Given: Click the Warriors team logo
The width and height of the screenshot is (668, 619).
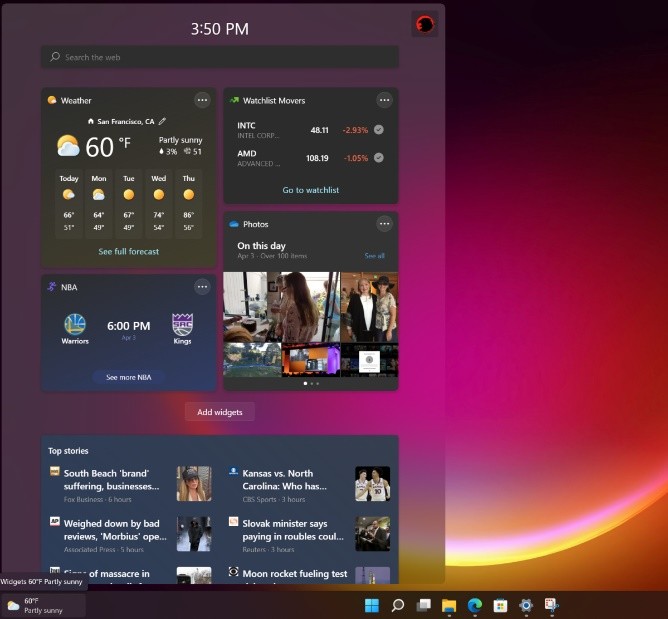Looking at the screenshot, I should click(75, 324).
